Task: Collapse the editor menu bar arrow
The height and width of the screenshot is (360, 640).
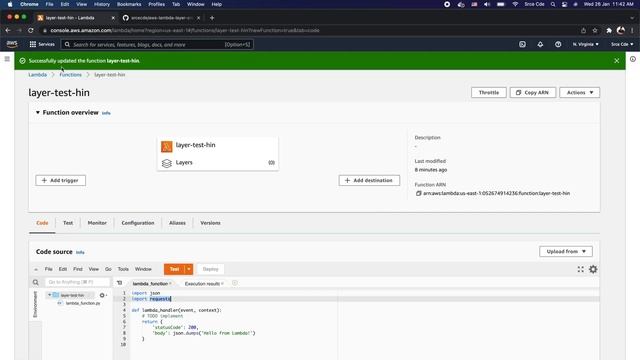Action: (36, 269)
